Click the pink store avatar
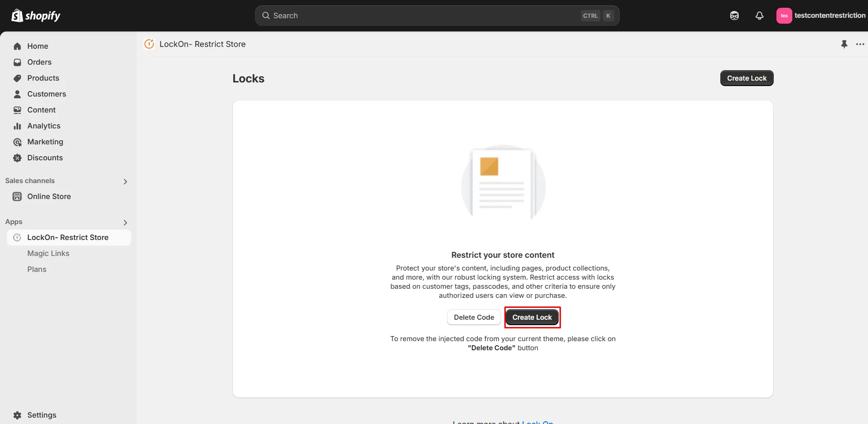The height and width of the screenshot is (424, 868). 784,15
